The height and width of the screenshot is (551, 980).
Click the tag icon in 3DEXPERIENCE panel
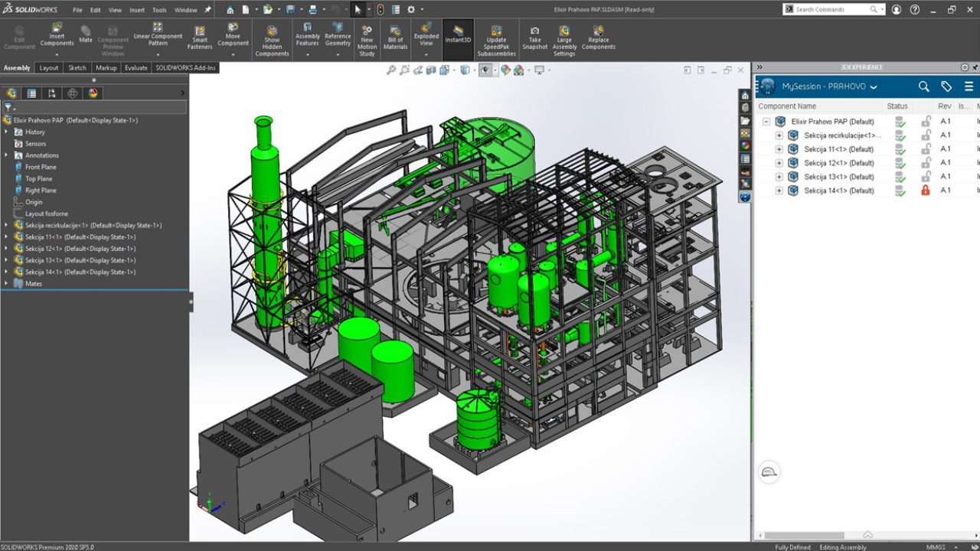[x=946, y=86]
